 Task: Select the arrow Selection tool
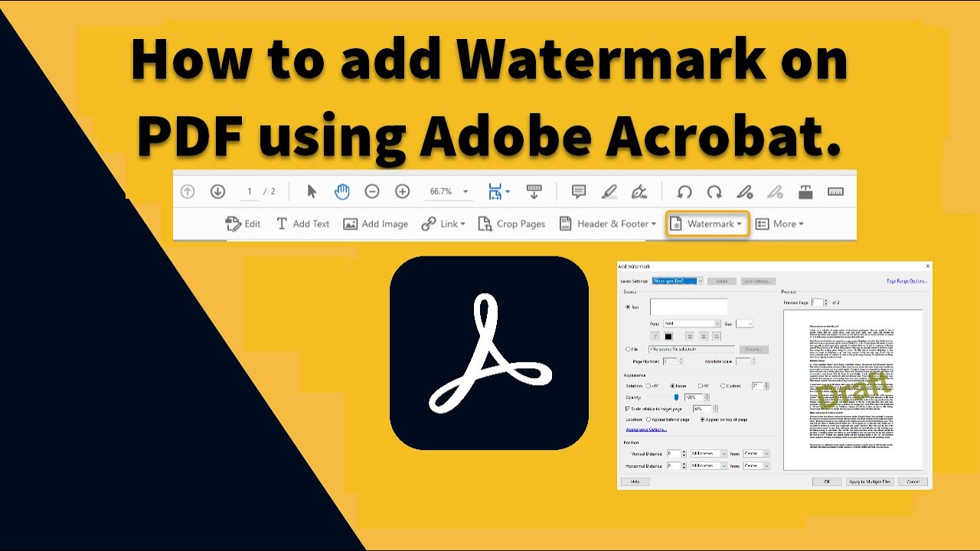[312, 191]
